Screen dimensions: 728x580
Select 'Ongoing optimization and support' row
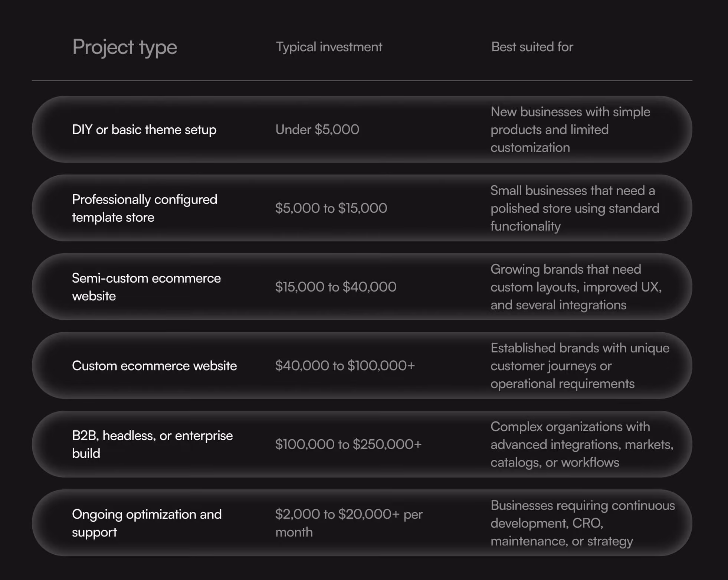coord(362,523)
